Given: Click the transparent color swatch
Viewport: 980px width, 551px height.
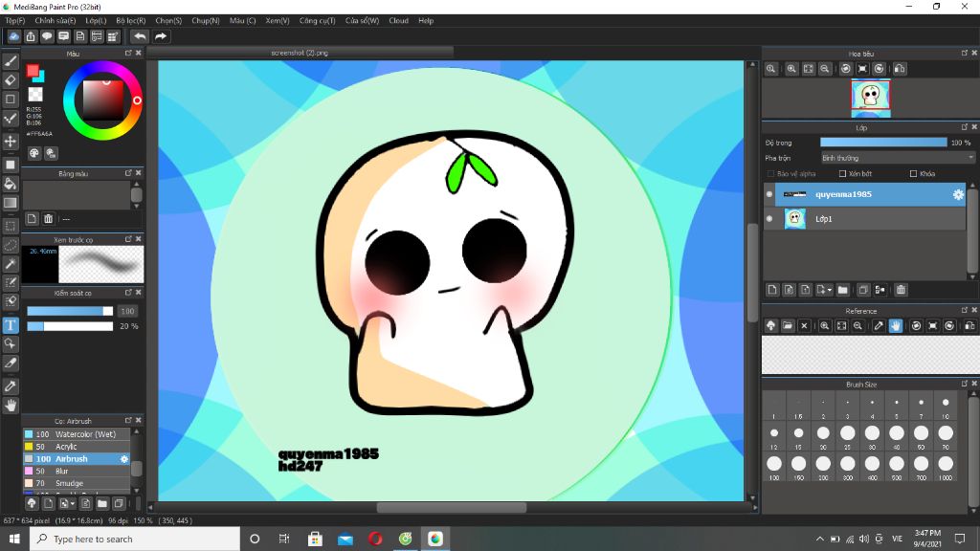Looking at the screenshot, I should [35, 95].
